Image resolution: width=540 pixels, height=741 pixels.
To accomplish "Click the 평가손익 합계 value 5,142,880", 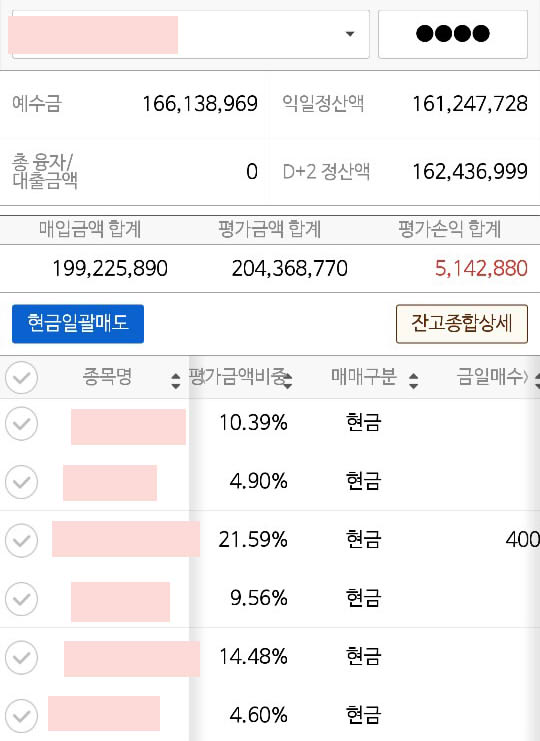I will pos(481,268).
